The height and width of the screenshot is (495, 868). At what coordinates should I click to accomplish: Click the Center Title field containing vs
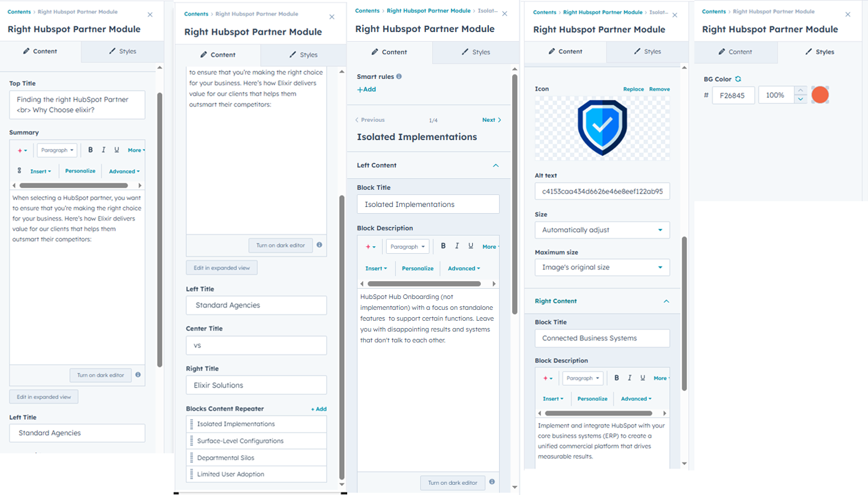[256, 345]
